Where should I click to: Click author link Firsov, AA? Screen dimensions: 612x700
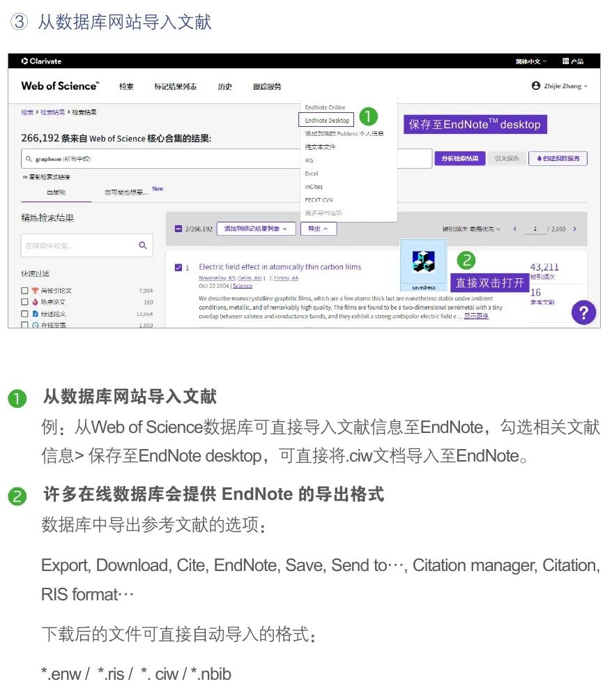pyautogui.click(x=286, y=278)
